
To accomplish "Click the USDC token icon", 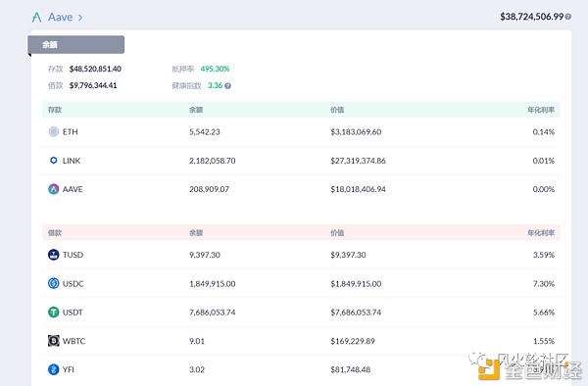I will pyautogui.click(x=54, y=283).
